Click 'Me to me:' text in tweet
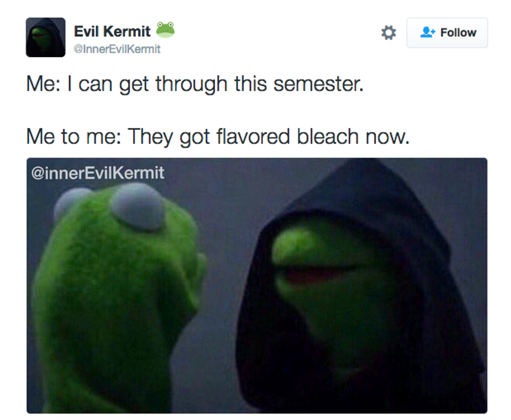511x420 pixels. 74,137
